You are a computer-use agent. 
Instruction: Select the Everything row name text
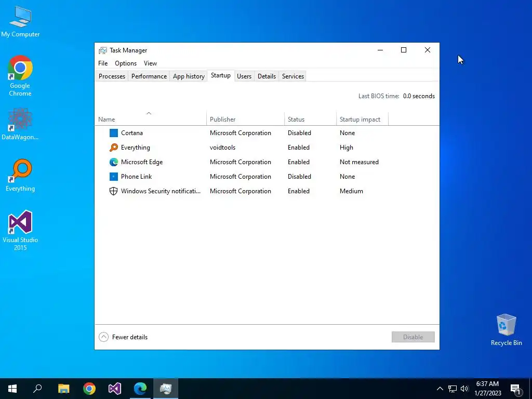click(x=136, y=148)
